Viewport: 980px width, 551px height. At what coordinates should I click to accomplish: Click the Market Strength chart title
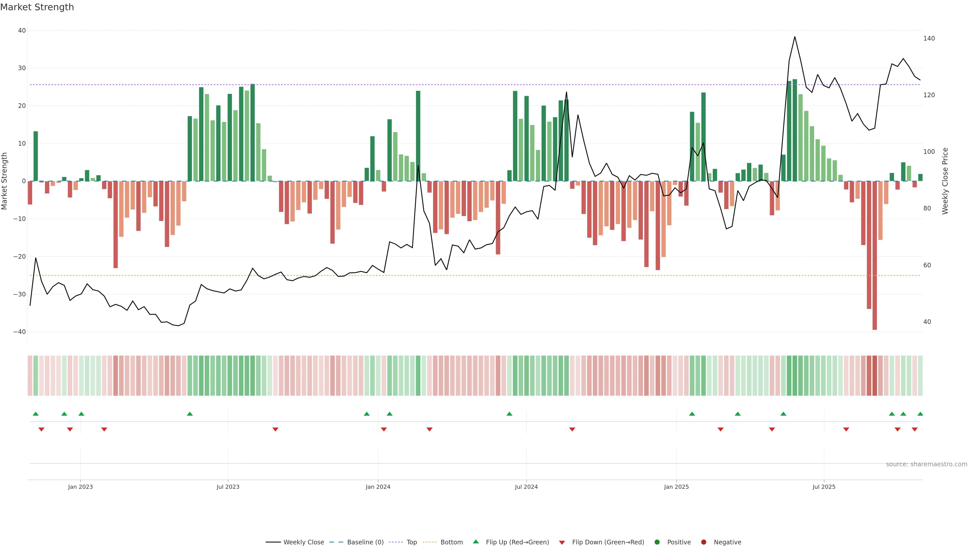point(37,7)
